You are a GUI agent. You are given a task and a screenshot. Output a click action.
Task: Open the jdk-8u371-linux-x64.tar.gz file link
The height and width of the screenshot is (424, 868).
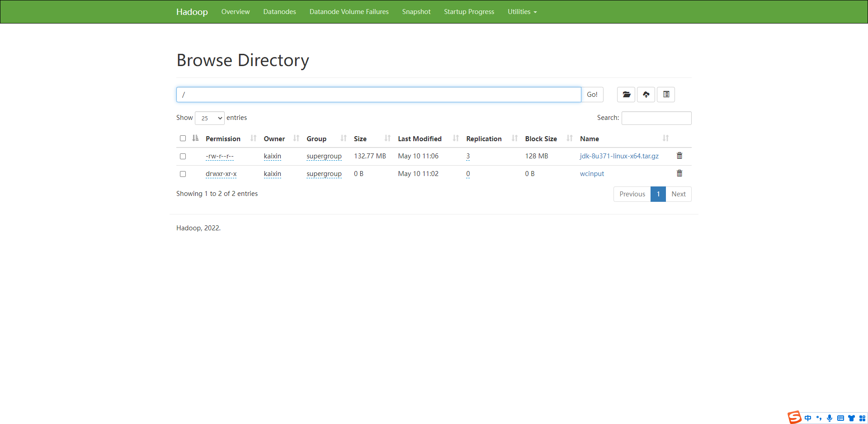[x=619, y=156]
